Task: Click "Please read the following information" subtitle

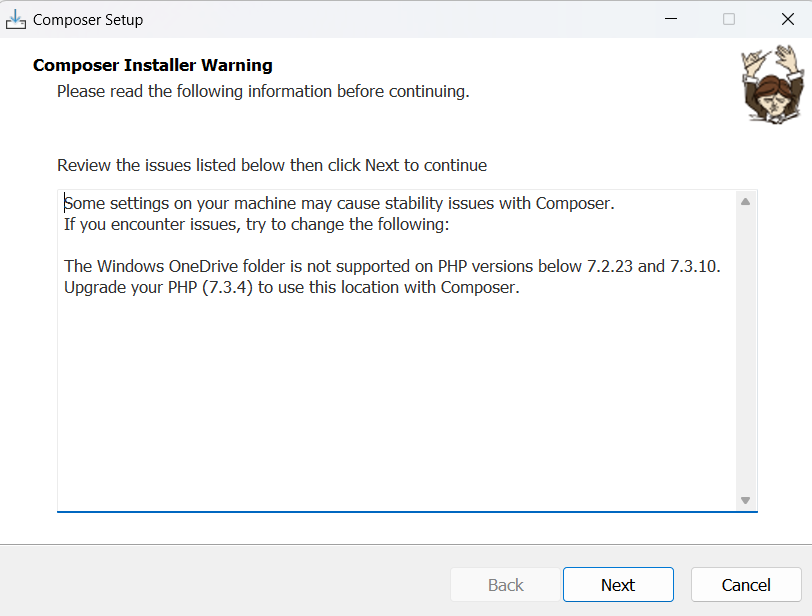Action: [x=263, y=92]
